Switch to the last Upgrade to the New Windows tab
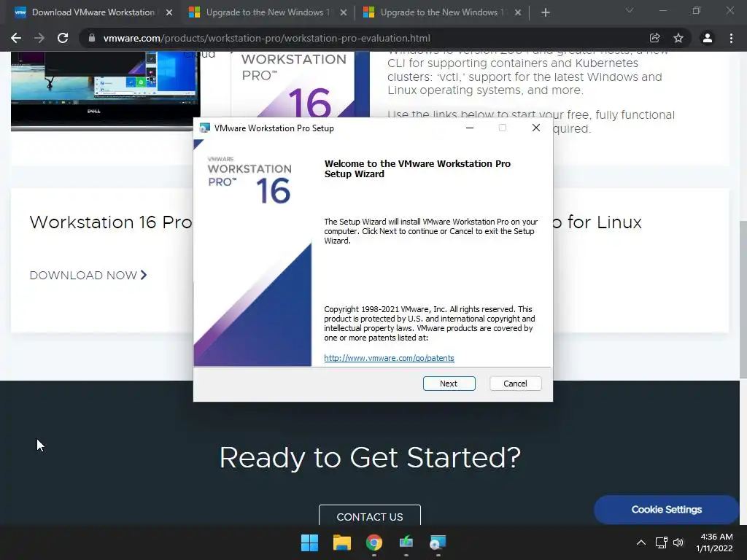 point(442,12)
